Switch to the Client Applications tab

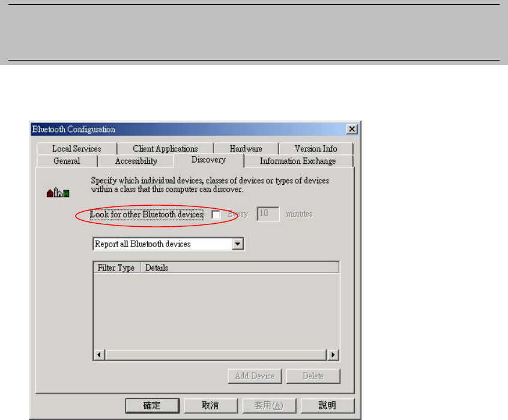tap(165, 149)
